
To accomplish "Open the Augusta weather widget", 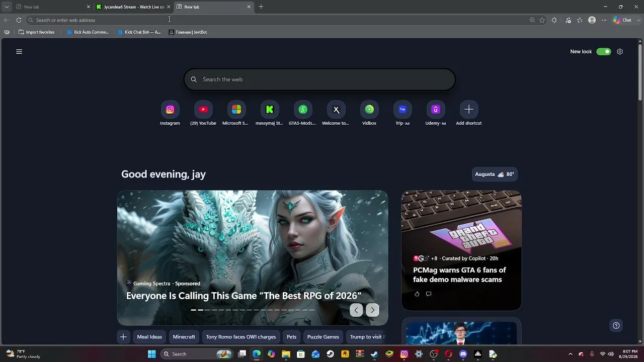I will pos(495,174).
